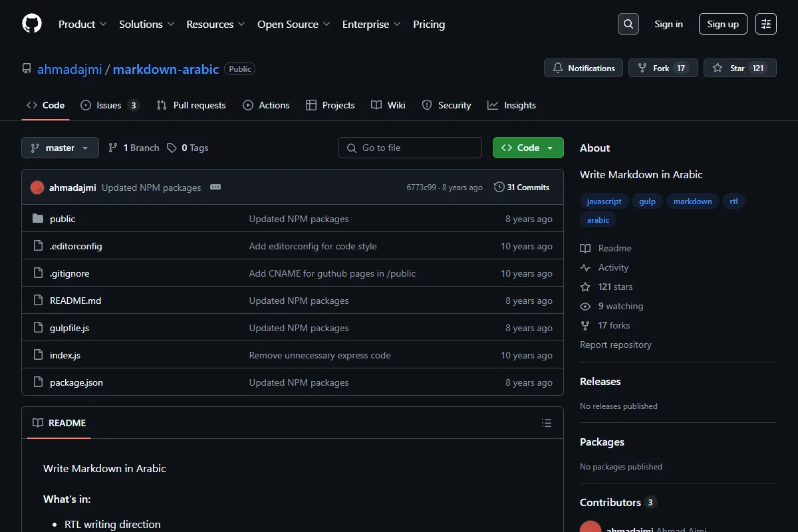Click the javascript topic tag
The width and height of the screenshot is (798, 532).
point(604,201)
